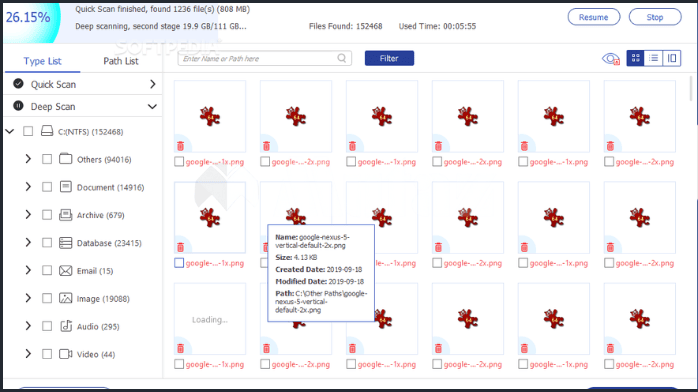Image resolution: width=698 pixels, height=392 pixels.
Task: Click the Resume button
Action: 594,17
